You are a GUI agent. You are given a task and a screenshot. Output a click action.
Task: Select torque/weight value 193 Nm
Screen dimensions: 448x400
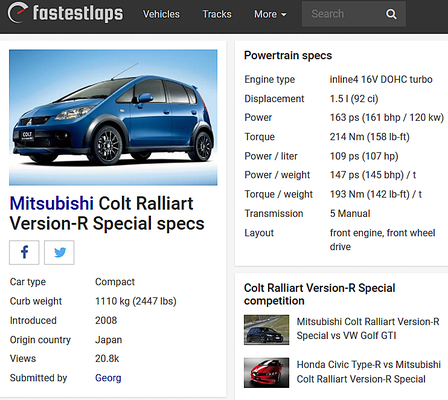pyautogui.click(x=376, y=194)
